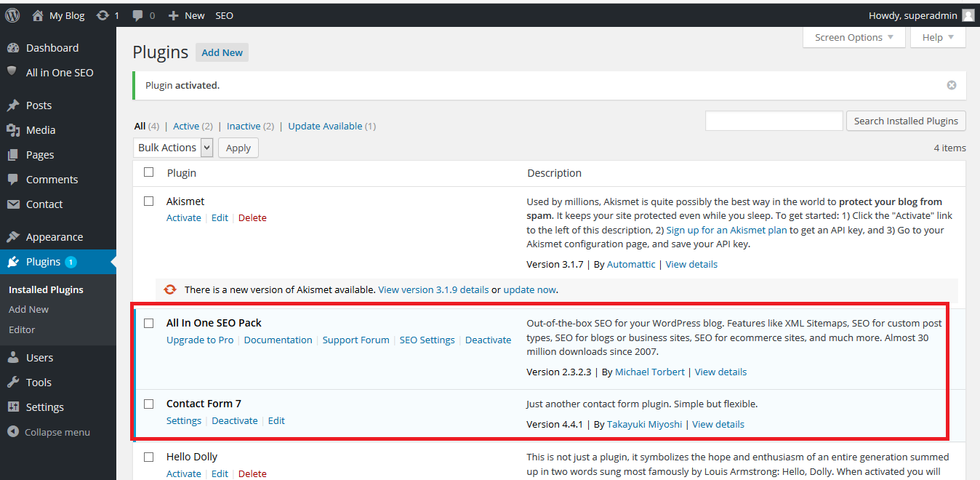Open My Blog site menu

[67, 15]
